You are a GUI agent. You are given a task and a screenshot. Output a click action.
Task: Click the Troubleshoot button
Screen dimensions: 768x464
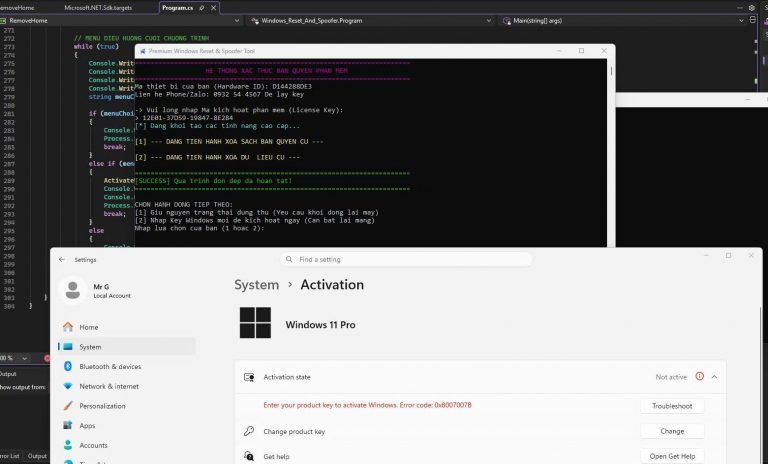[x=672, y=406]
